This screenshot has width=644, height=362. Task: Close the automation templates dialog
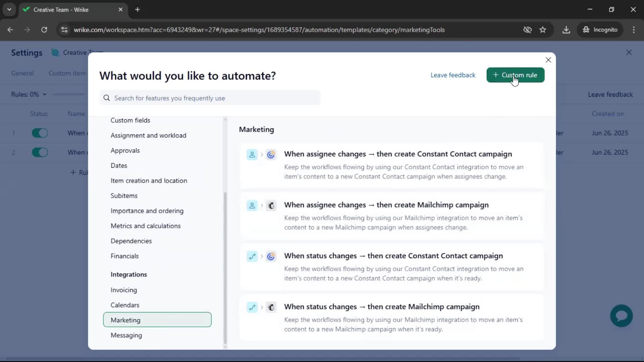[548, 60]
